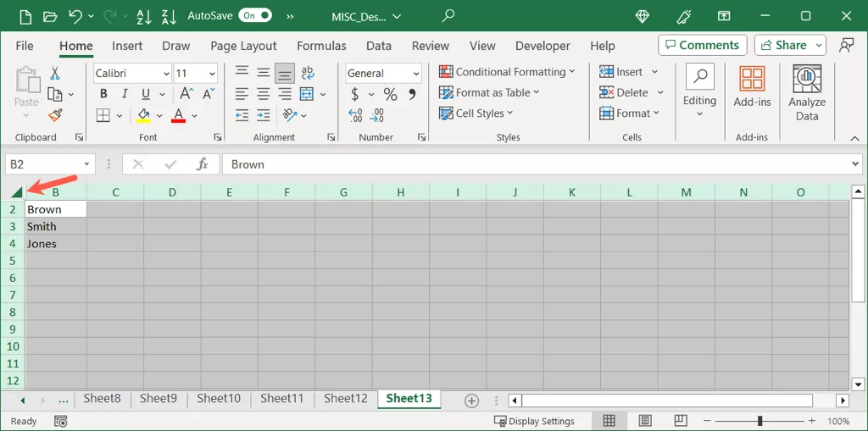Click the Select All triangle corner
Screen dimensions: 868x431
tap(17, 191)
